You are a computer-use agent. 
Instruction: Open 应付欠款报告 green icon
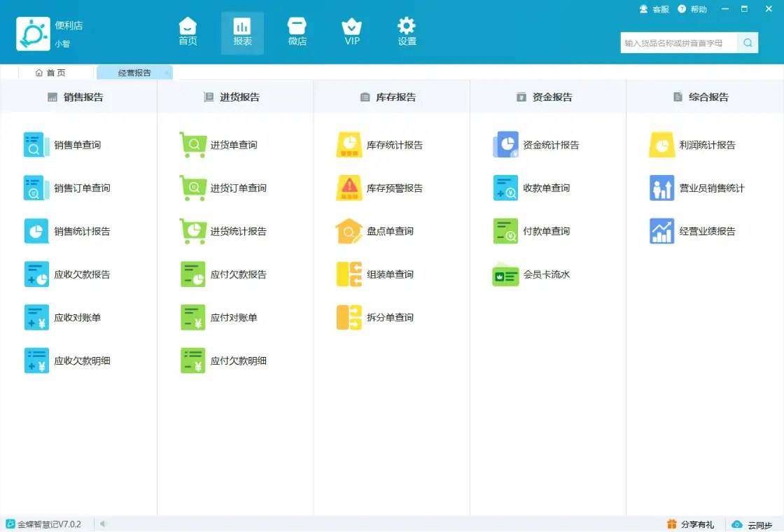pyautogui.click(x=193, y=274)
